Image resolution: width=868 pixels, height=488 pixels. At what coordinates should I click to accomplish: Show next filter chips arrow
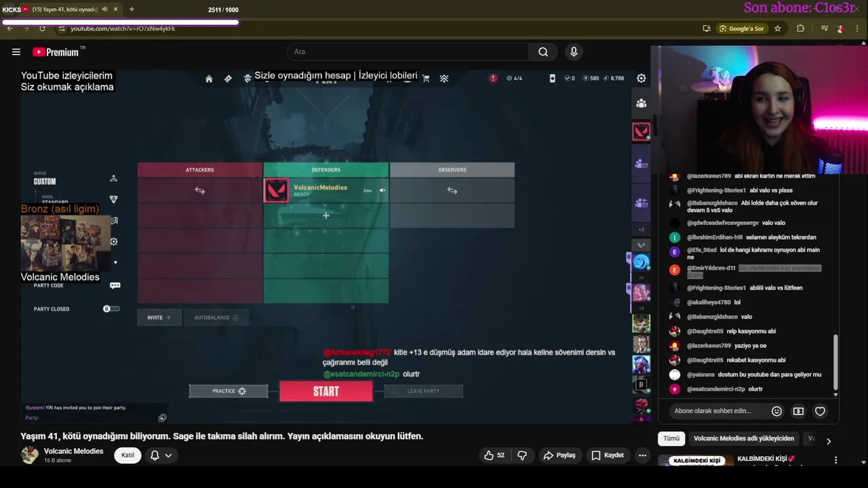(x=828, y=441)
